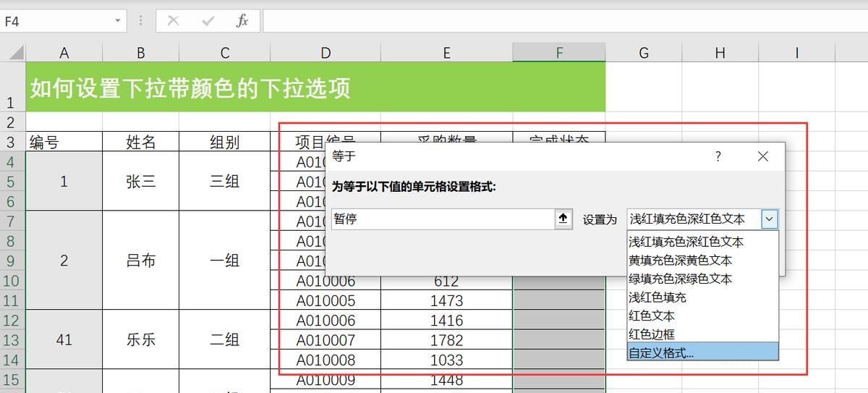Click the 三组 group cell
This screenshot has height=393, width=868.
coord(225,181)
